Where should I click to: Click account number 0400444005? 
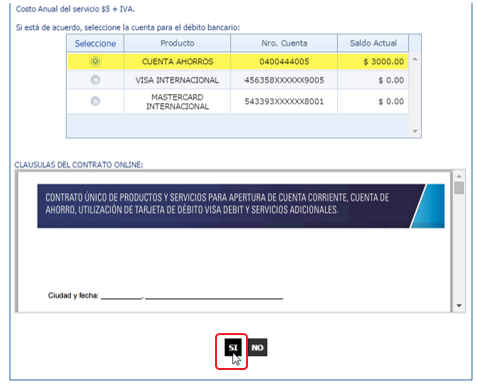click(284, 62)
